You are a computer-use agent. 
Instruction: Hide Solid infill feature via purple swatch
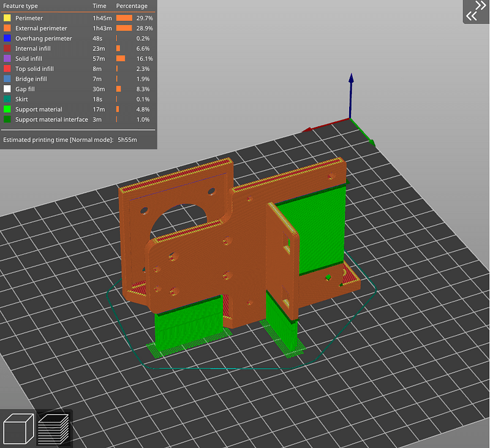pos(7,58)
